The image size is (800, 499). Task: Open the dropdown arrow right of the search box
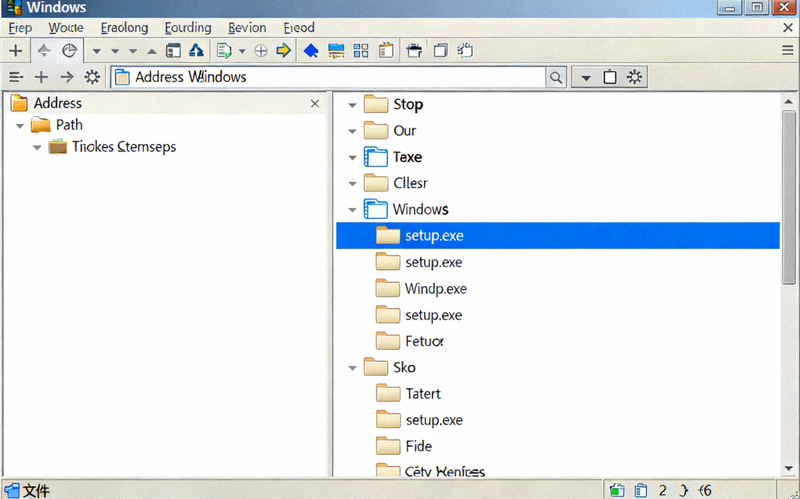point(586,77)
